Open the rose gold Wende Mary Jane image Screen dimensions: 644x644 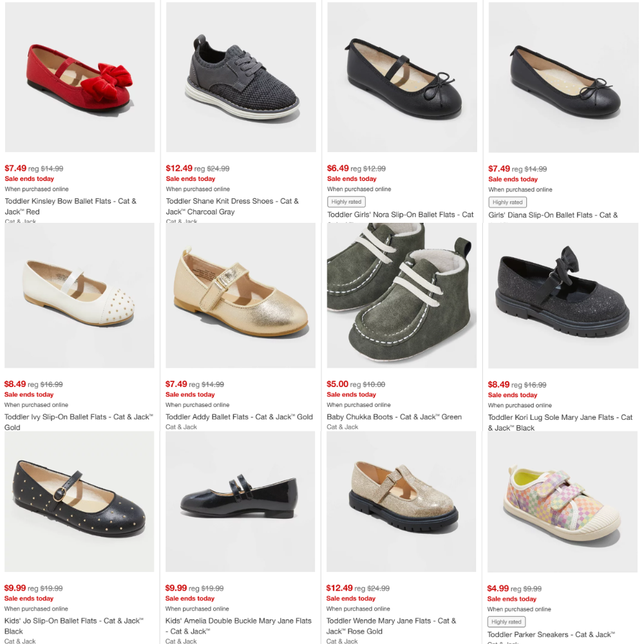tap(401, 502)
